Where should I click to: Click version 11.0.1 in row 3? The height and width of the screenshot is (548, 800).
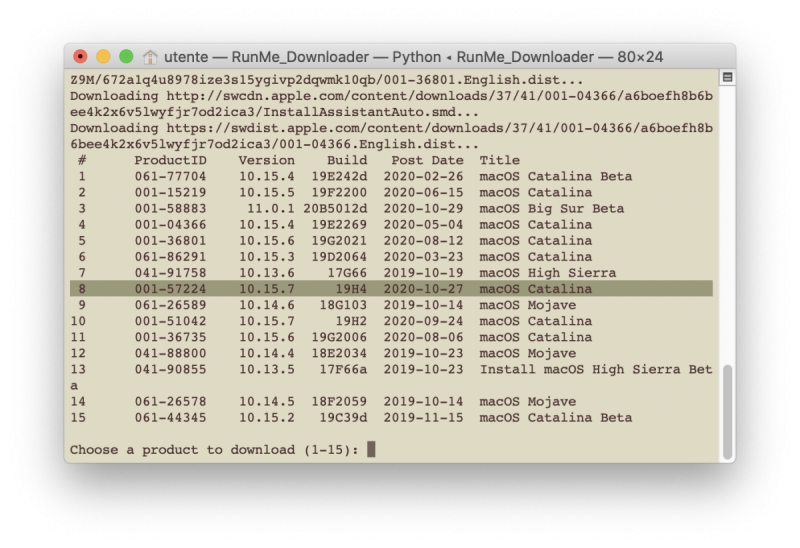(270, 209)
